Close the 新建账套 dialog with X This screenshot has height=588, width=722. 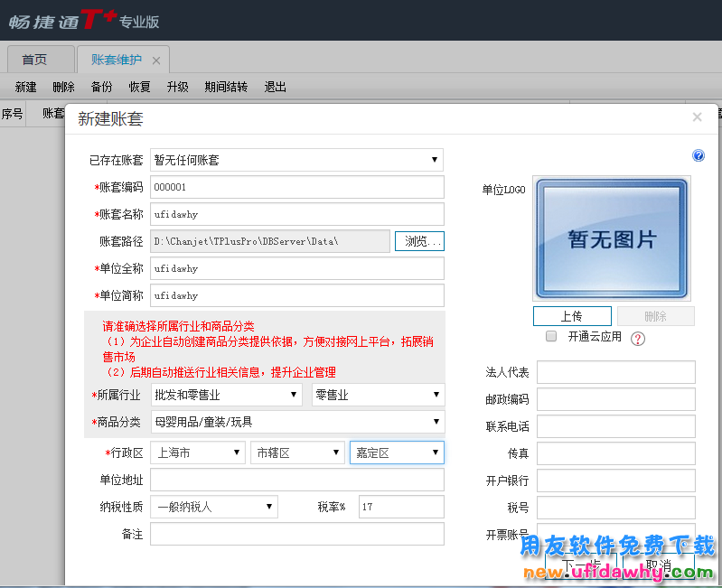[697, 117]
